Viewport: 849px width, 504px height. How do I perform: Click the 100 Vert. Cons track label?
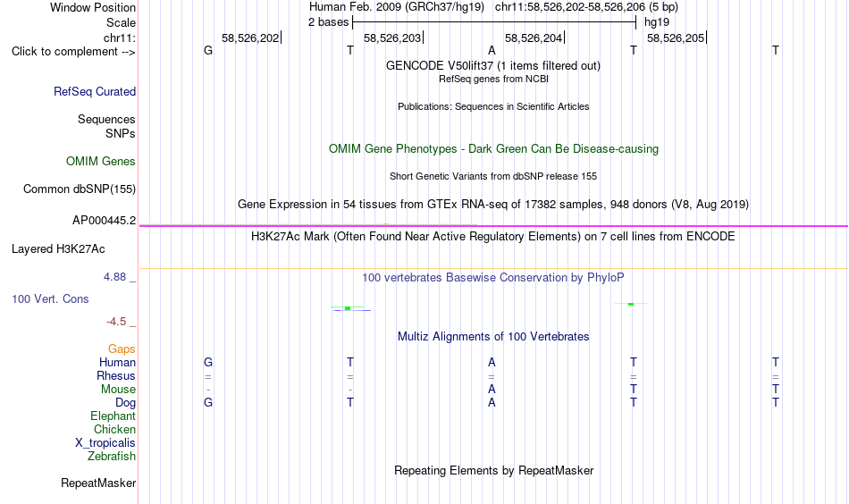click(x=50, y=298)
